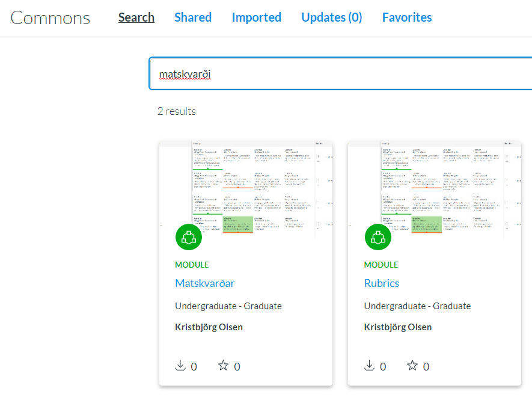
Task: Click the search field containing matskvarði
Action: [x=337, y=74]
